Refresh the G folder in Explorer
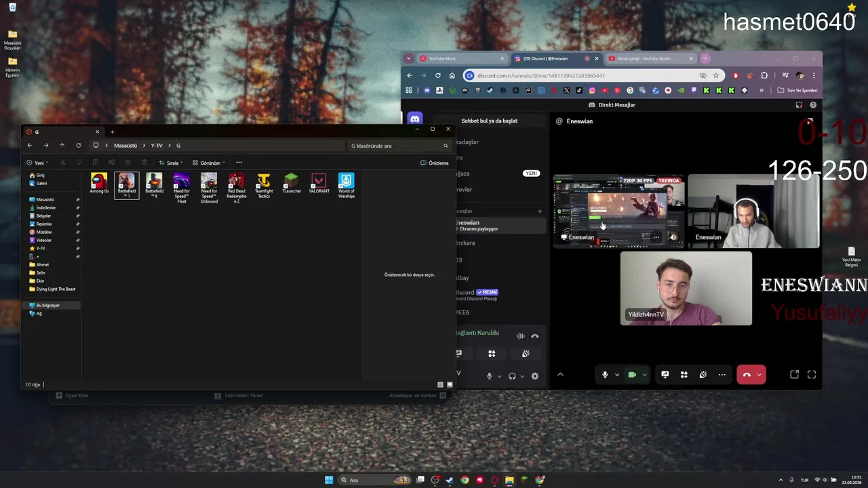This screenshot has height=488, width=868. 79,145
